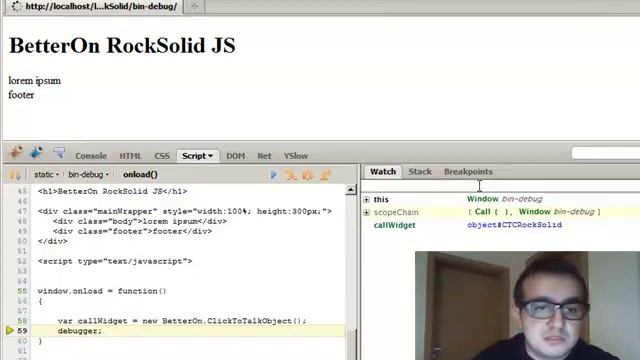Image resolution: width=640 pixels, height=360 pixels.
Task: Click the new watch expression field
Action: click(x=500, y=186)
